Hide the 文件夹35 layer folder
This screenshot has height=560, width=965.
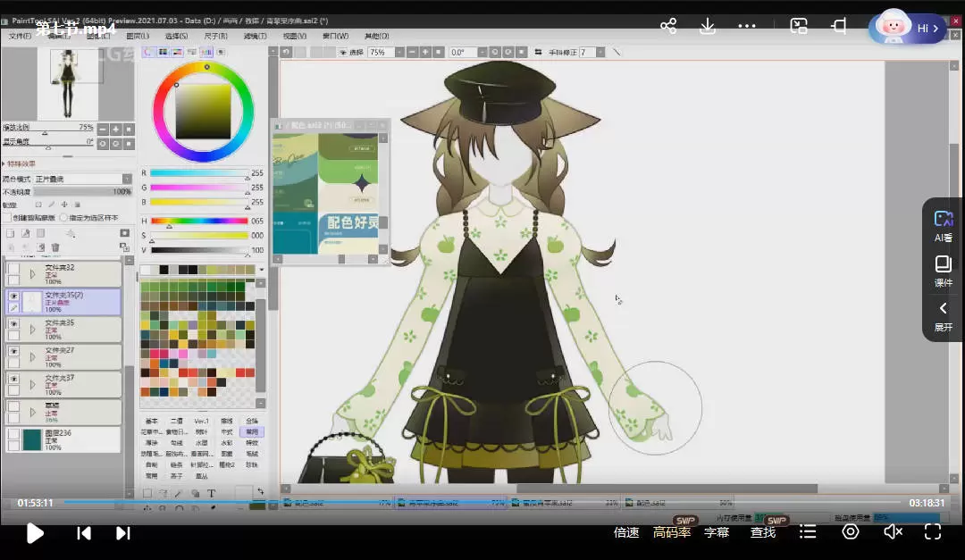13,323
